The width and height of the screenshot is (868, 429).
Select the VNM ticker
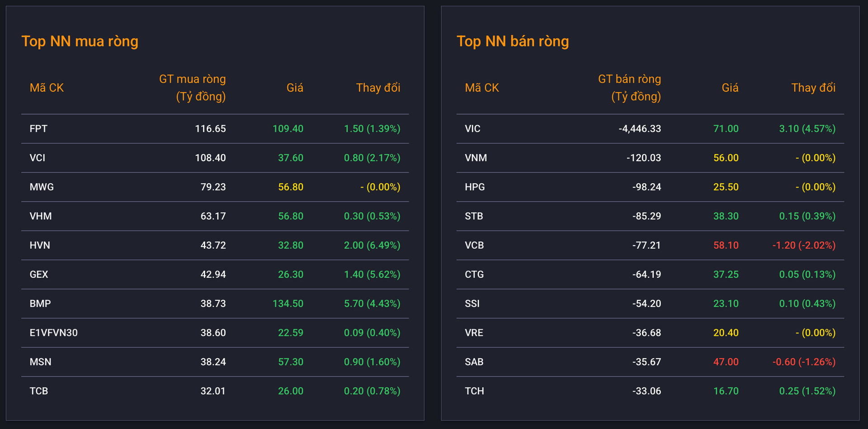click(x=476, y=158)
